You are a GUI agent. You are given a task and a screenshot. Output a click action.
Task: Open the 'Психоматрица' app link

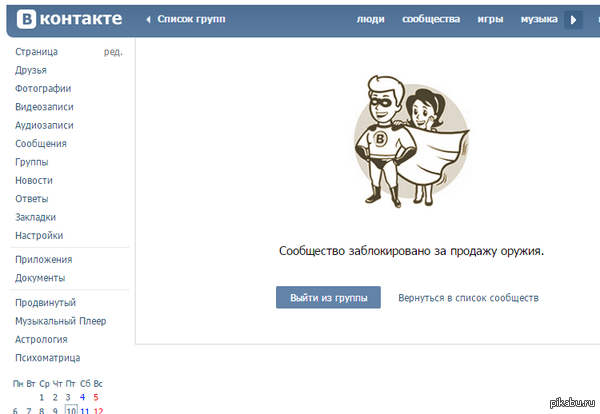48,358
